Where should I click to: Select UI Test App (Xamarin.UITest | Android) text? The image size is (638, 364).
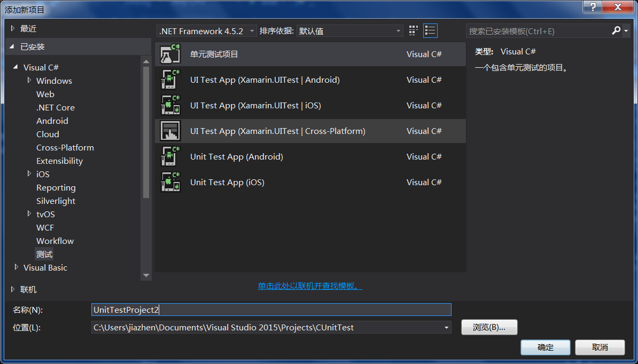[x=265, y=80]
